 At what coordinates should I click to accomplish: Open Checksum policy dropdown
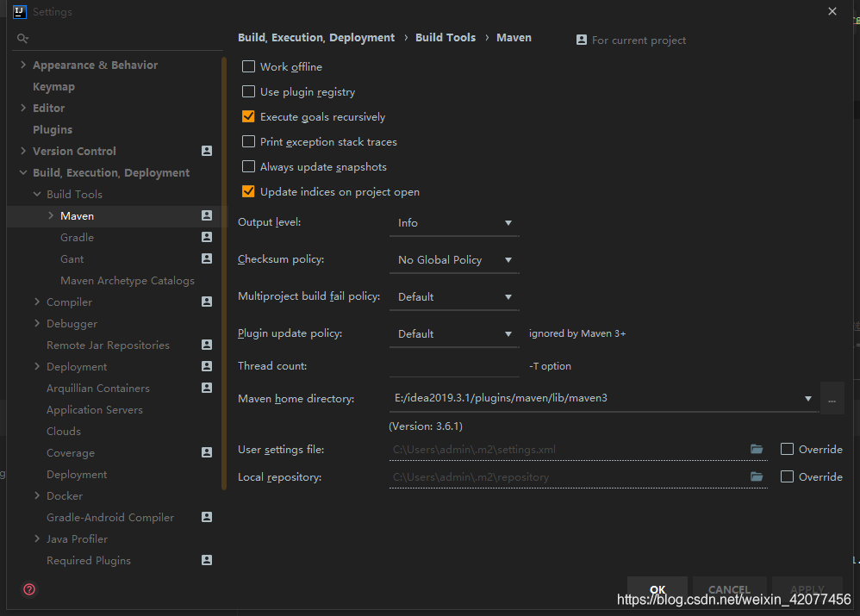(x=454, y=260)
